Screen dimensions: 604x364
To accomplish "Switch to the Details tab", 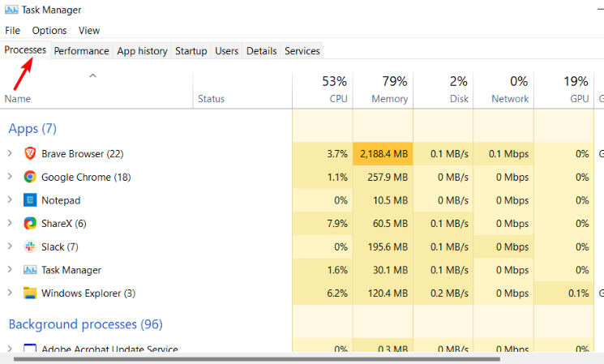I will click(x=262, y=51).
